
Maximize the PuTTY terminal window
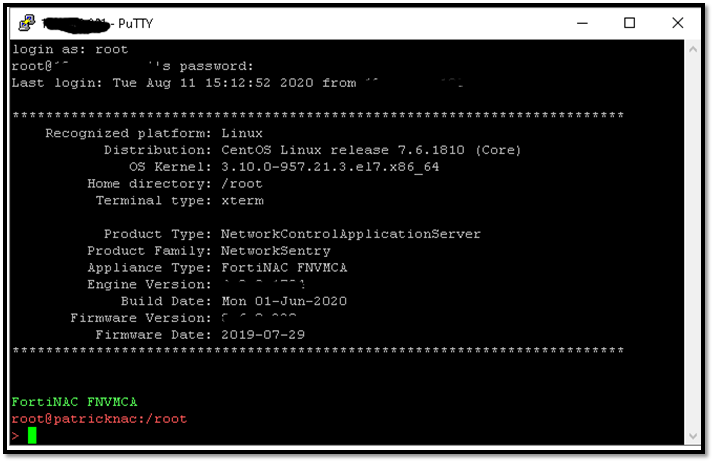click(629, 22)
